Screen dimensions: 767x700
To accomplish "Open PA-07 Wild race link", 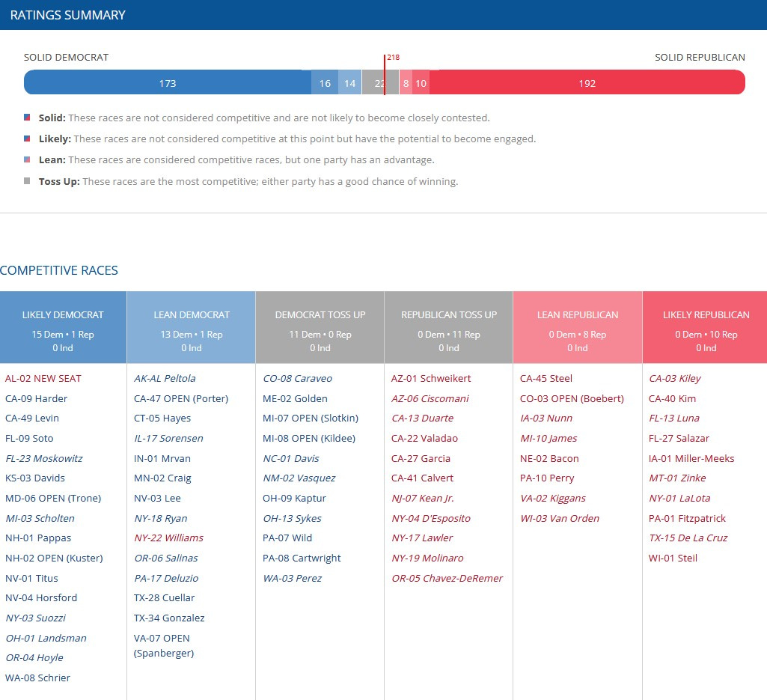I will 287,538.
